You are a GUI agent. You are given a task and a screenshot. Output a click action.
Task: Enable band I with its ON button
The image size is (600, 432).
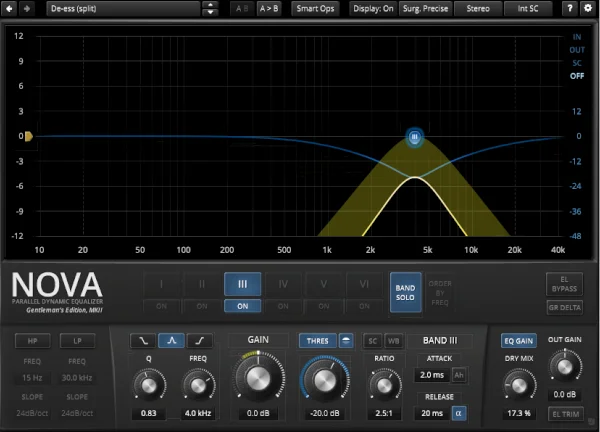[x=161, y=306]
